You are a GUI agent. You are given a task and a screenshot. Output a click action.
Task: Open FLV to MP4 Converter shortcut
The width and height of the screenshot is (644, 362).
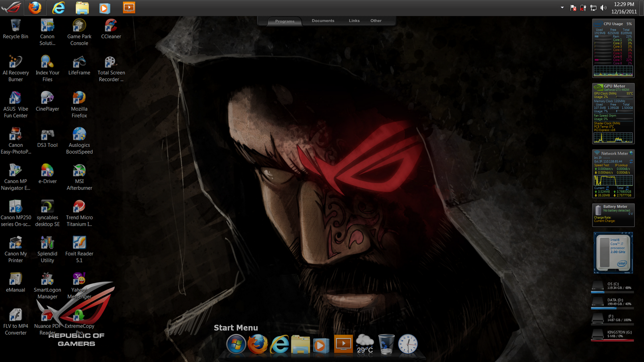(x=16, y=322)
